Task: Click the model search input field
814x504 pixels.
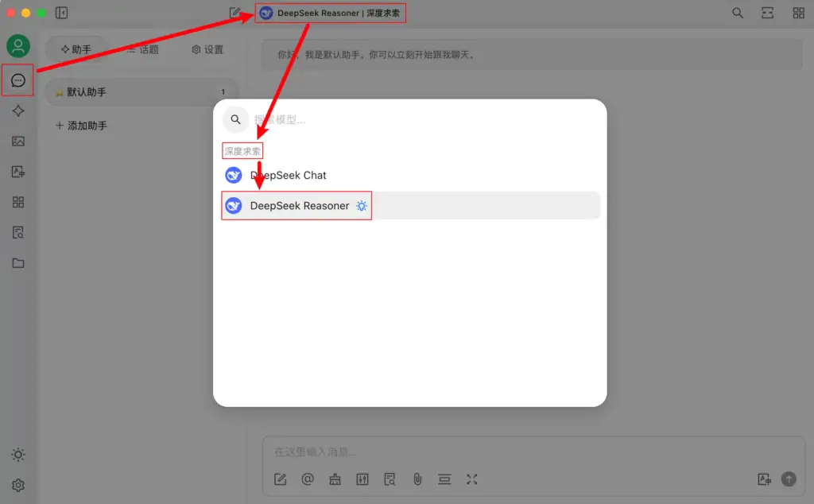Action: point(302,119)
